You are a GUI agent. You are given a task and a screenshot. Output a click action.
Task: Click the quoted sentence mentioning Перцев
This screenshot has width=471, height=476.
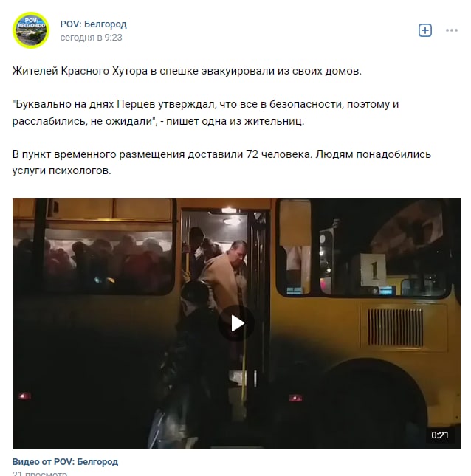[x=205, y=112]
